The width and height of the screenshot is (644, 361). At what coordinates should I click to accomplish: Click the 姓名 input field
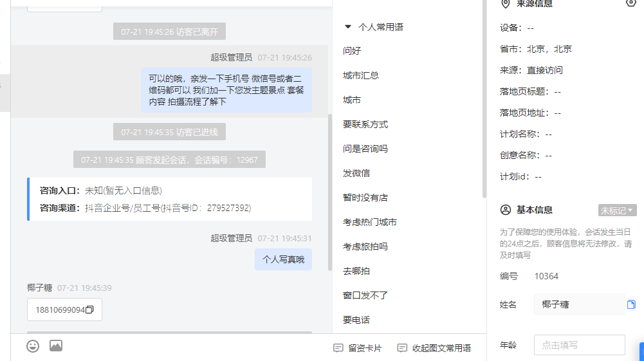pyautogui.click(x=579, y=304)
